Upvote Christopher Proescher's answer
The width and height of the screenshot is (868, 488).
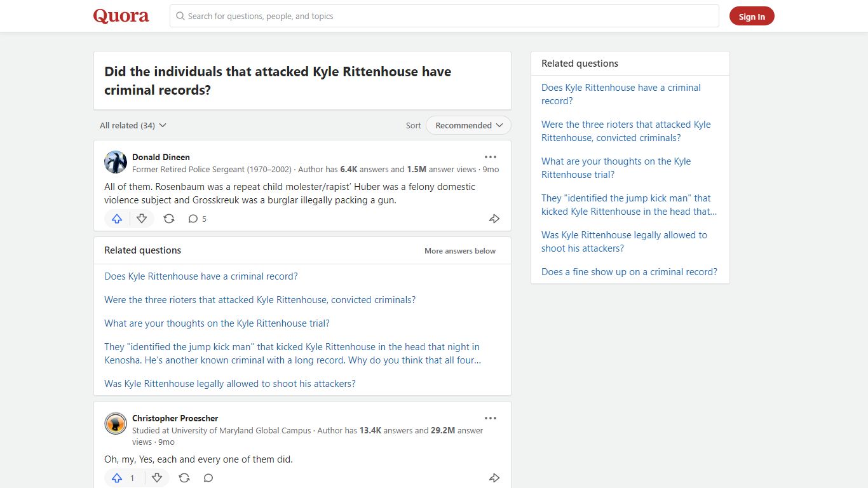[x=124, y=478]
